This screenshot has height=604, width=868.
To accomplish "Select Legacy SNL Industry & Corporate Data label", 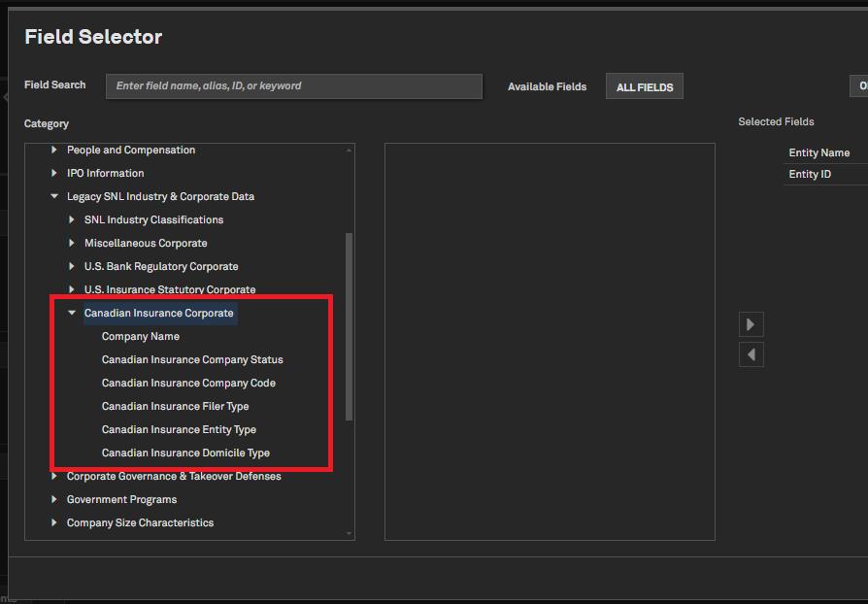I will pyautogui.click(x=160, y=196).
